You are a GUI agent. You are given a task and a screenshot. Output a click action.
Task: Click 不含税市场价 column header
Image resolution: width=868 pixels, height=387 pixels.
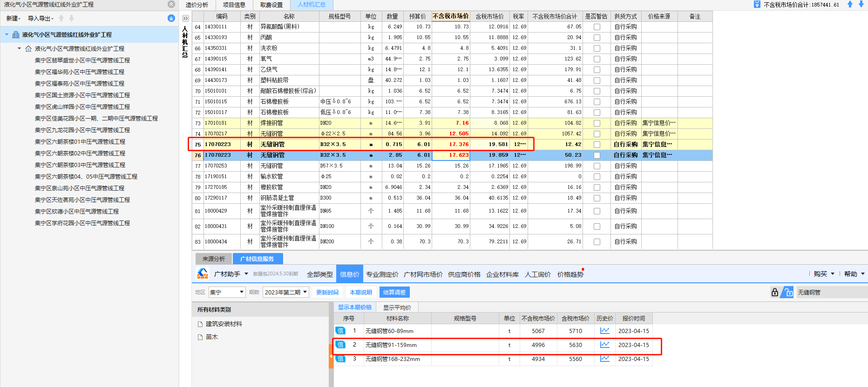tap(451, 16)
